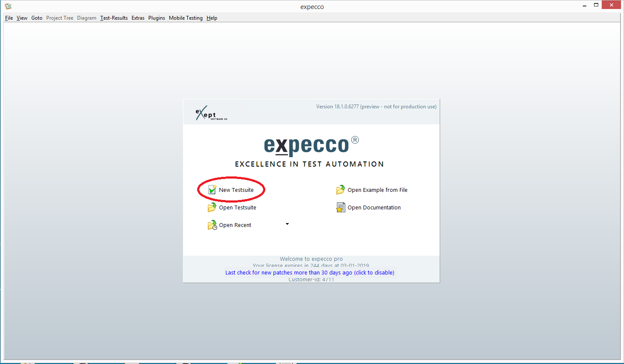Click the expecco app icon in title bar
624x364 pixels.
[8, 6]
